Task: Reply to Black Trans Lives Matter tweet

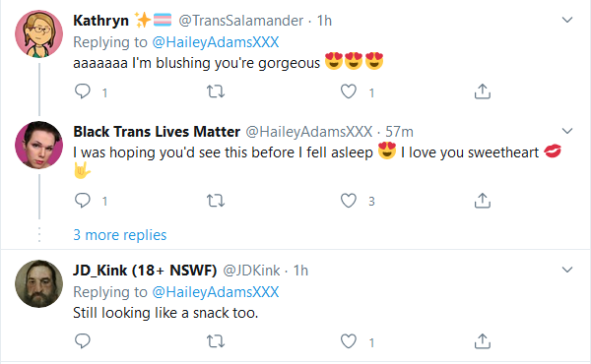Action: [82, 201]
